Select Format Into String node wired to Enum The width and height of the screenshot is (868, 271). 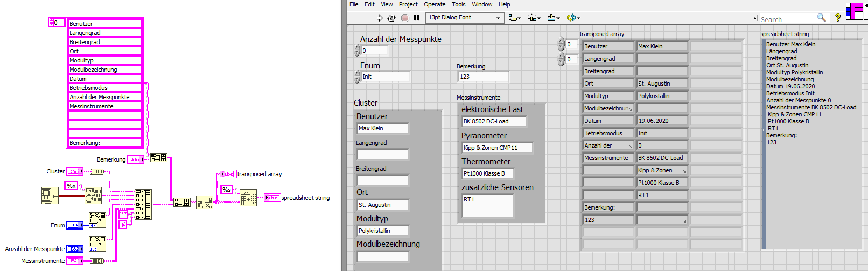97,220
